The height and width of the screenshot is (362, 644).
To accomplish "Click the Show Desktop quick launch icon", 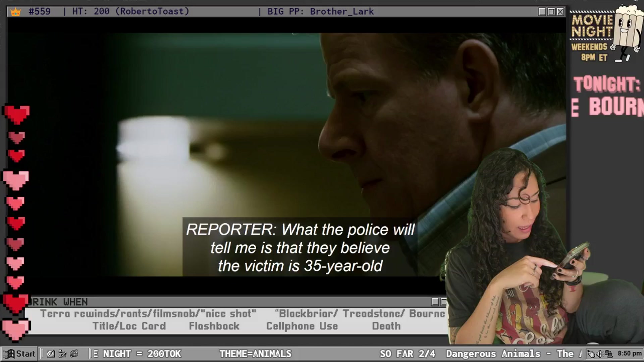I will coord(51,354).
